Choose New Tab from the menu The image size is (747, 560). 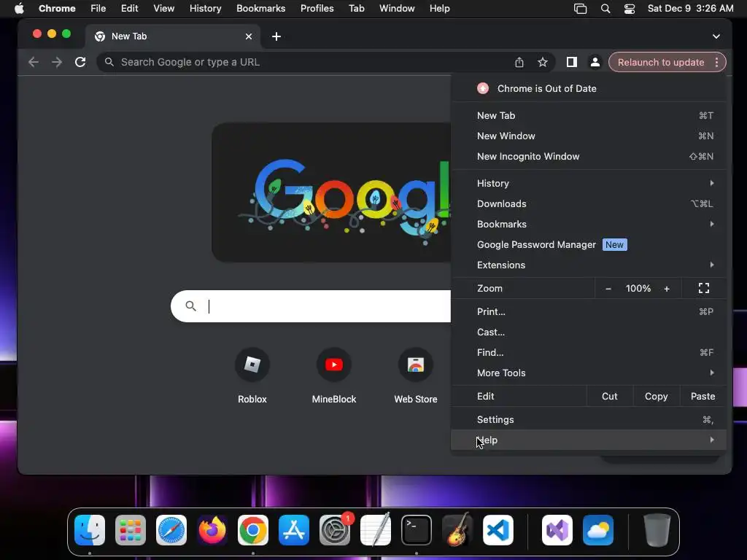pyautogui.click(x=589, y=116)
